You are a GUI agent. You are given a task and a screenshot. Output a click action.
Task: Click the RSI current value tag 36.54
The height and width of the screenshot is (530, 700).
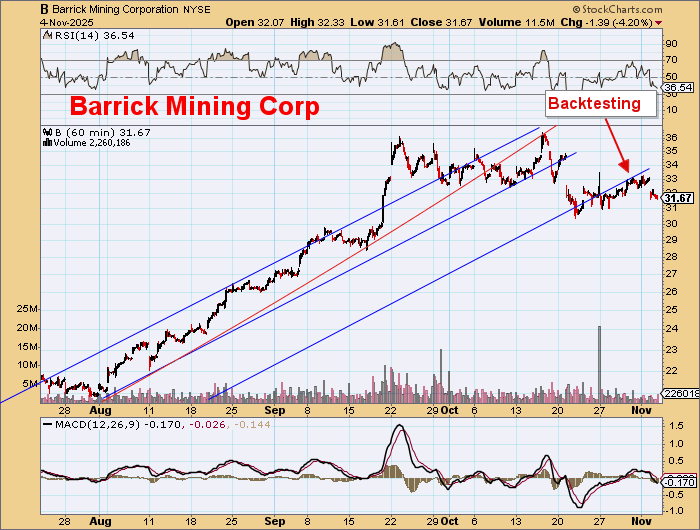(x=678, y=88)
